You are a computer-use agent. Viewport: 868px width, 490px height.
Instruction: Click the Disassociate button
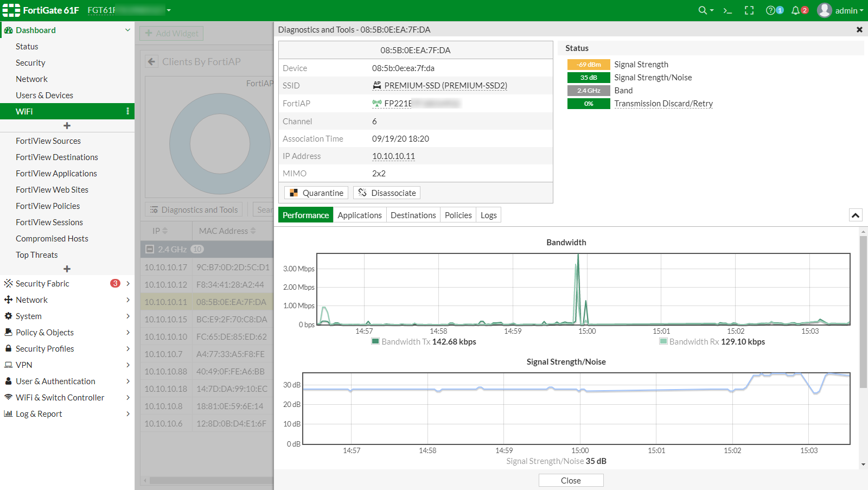point(387,193)
